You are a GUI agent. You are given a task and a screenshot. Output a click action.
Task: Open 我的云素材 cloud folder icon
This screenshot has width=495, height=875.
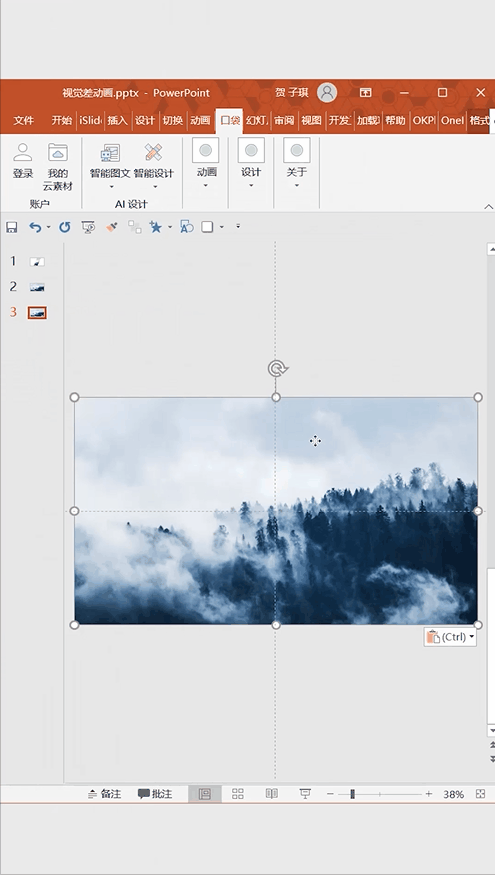click(58, 152)
